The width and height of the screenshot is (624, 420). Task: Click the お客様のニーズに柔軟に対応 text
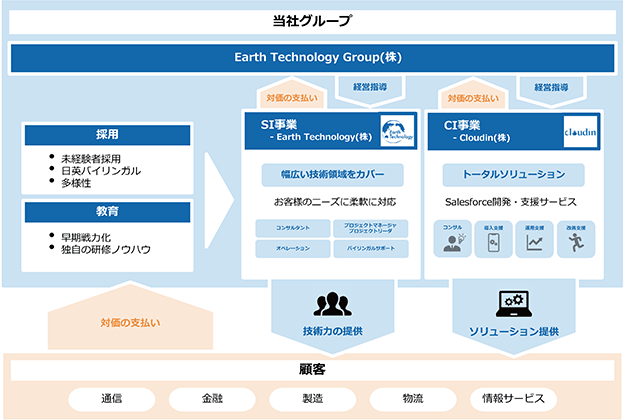click(x=335, y=202)
